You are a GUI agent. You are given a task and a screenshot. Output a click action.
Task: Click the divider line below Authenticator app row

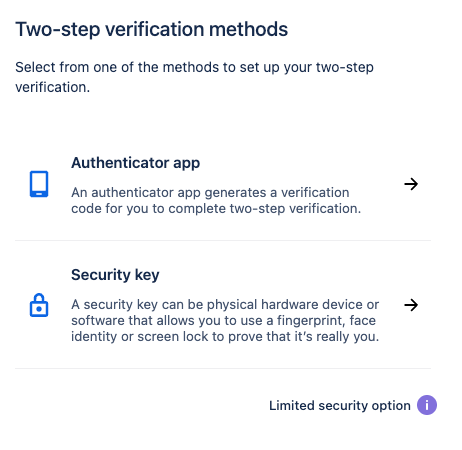pos(223,240)
